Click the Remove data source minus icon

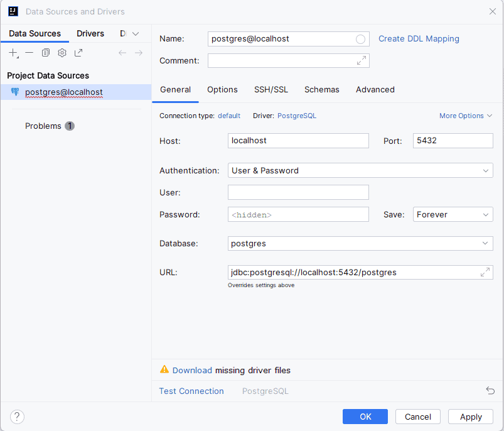pos(29,53)
